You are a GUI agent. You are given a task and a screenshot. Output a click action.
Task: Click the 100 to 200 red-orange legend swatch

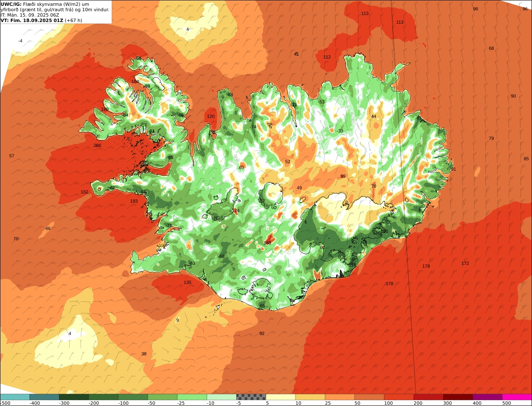pos(399,397)
